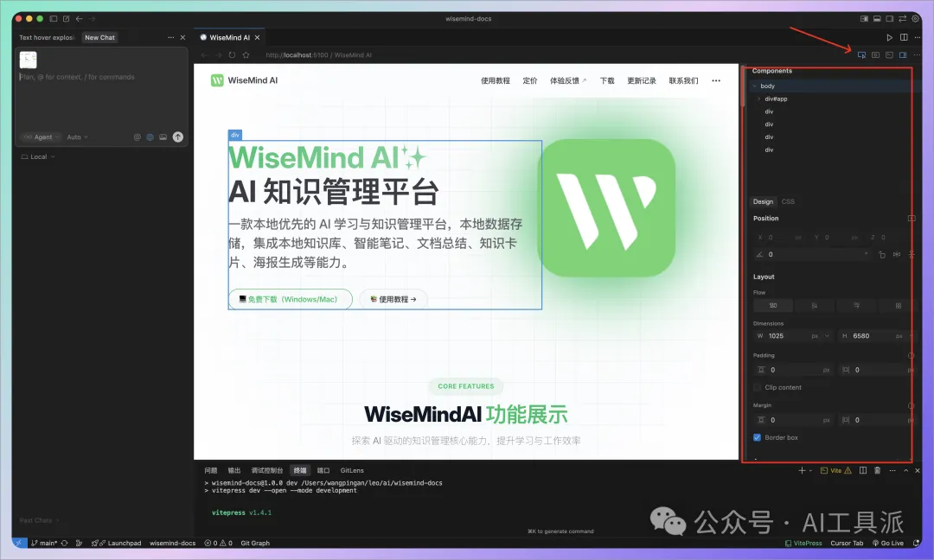Image resolution: width=934 pixels, height=560 pixels.
Task: Open the GitLens panel tab
Action: pos(352,470)
